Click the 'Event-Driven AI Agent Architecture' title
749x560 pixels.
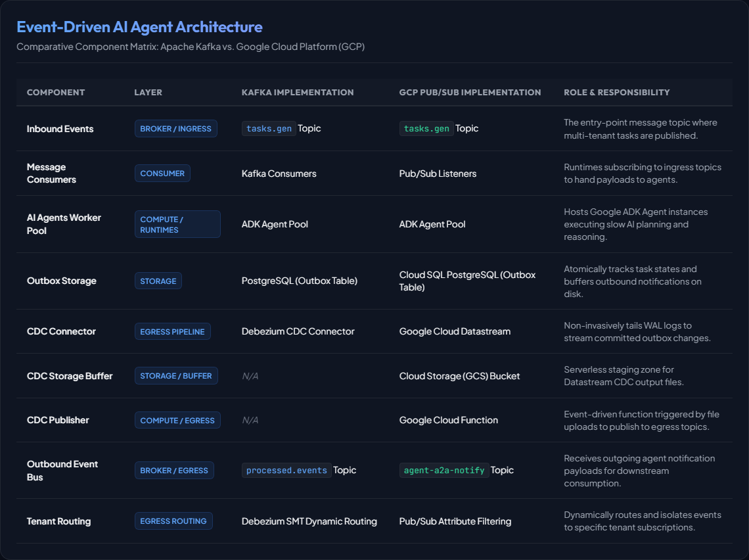pos(139,27)
